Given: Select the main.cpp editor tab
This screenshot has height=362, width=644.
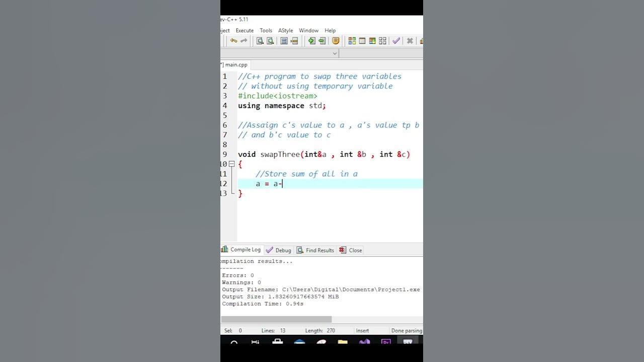Looking at the screenshot, I should coord(234,65).
